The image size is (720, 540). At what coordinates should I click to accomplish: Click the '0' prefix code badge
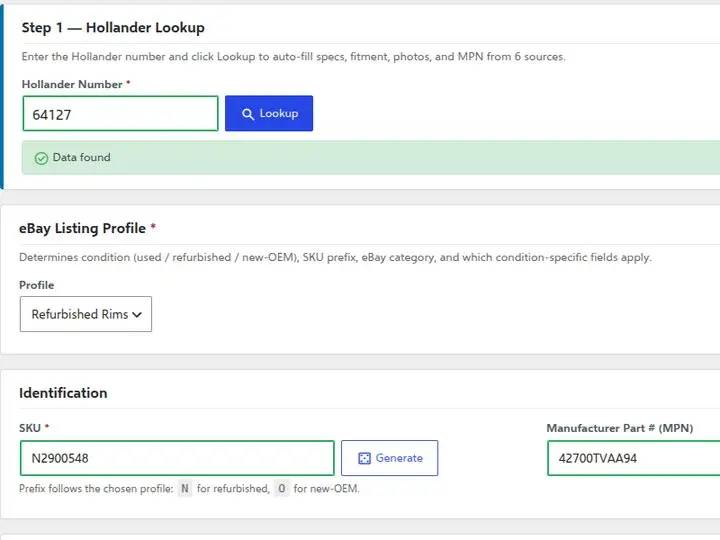[x=281, y=489]
